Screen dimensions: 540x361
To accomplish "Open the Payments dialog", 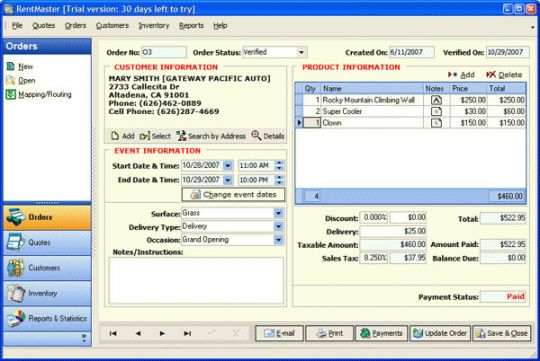I will 381,333.
